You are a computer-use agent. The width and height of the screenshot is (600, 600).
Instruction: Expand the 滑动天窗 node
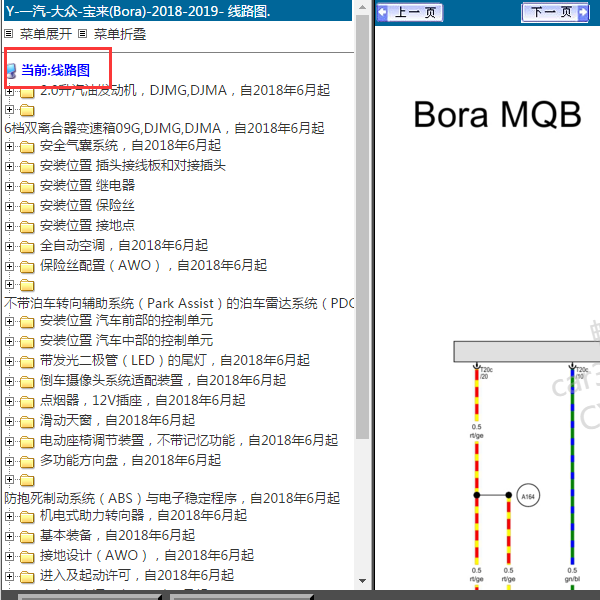[9, 421]
